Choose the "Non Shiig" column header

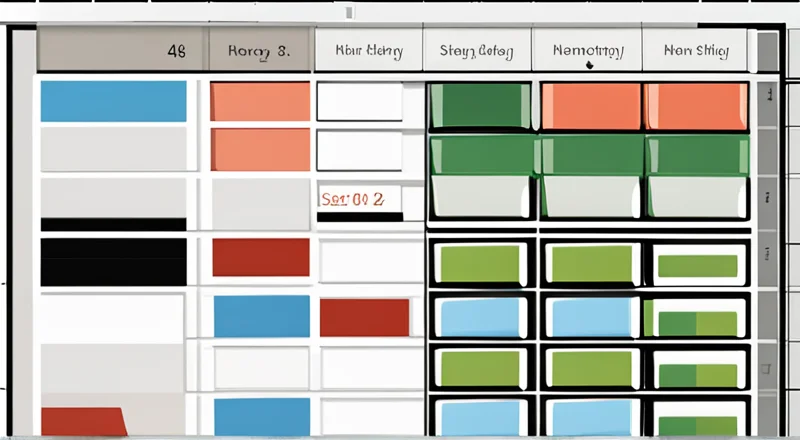point(696,50)
